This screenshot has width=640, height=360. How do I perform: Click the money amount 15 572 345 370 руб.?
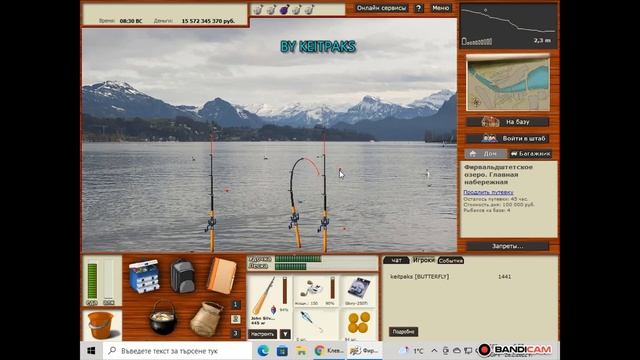pyautogui.click(x=208, y=21)
